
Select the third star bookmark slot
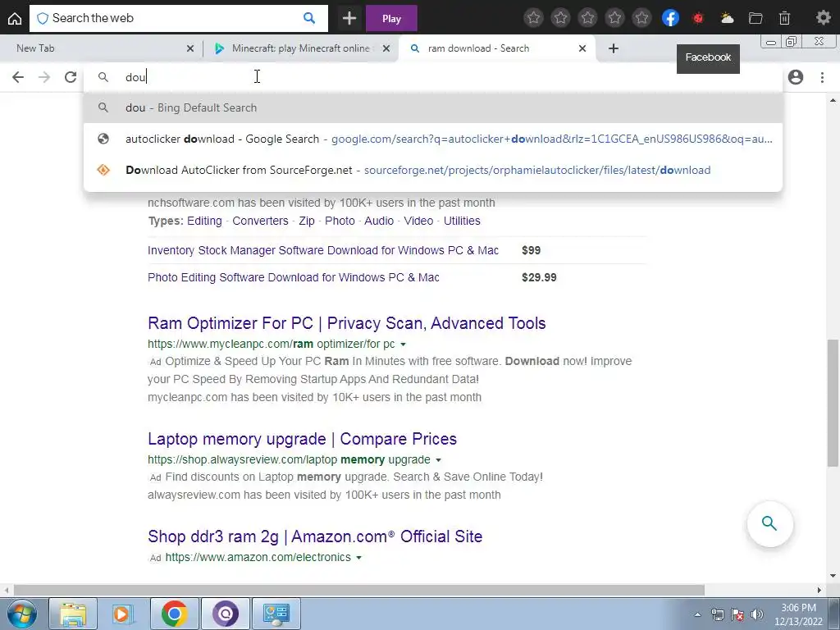[x=587, y=18]
